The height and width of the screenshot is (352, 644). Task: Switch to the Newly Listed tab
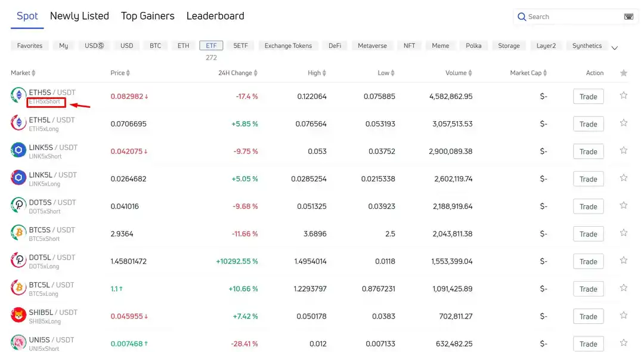coord(79,16)
